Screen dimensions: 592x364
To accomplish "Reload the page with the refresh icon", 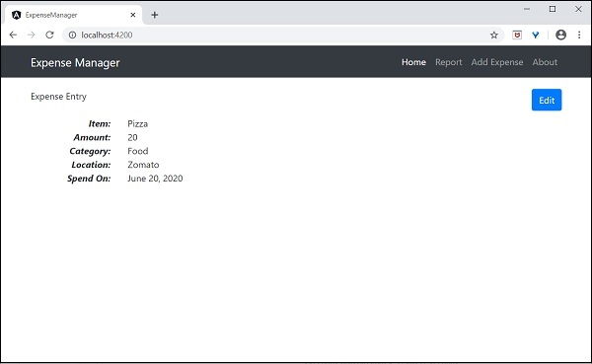I will tap(49, 36).
